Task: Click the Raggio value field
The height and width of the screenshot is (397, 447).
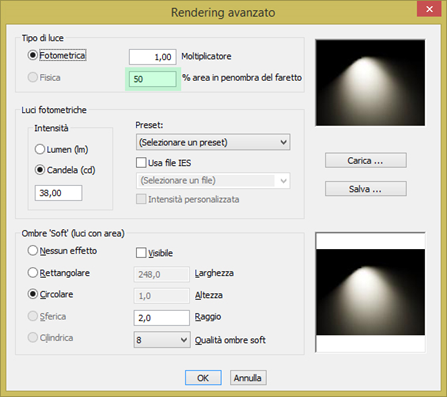Action: (x=161, y=318)
